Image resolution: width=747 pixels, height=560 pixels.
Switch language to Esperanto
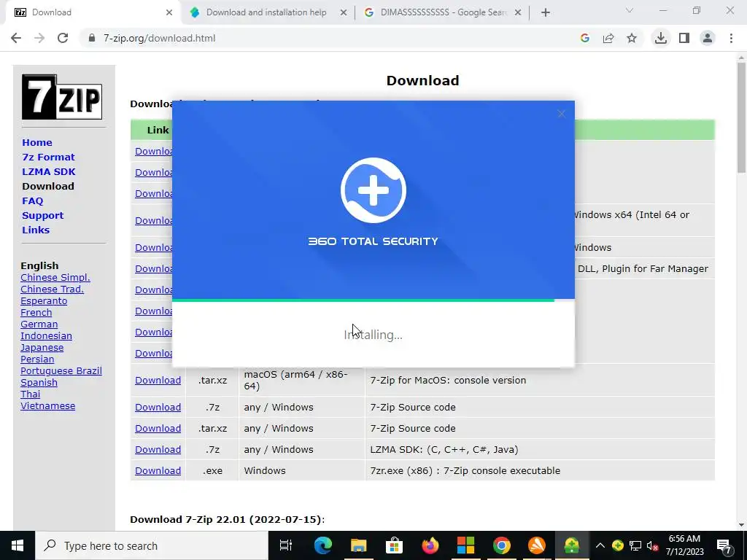pos(44,301)
